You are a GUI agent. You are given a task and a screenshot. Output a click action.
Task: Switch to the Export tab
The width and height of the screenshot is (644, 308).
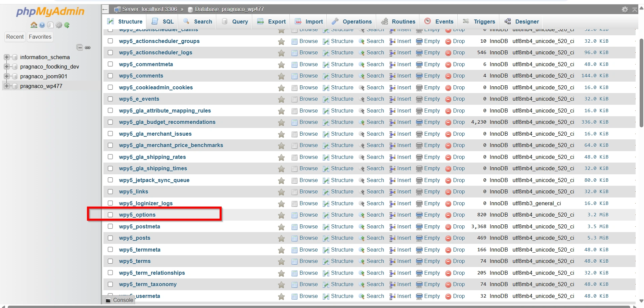pos(271,21)
